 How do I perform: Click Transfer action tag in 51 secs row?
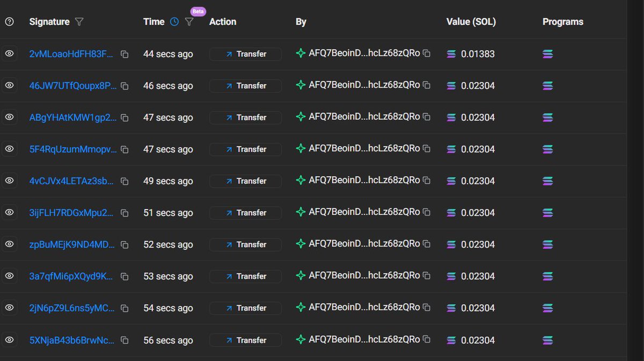pos(245,212)
